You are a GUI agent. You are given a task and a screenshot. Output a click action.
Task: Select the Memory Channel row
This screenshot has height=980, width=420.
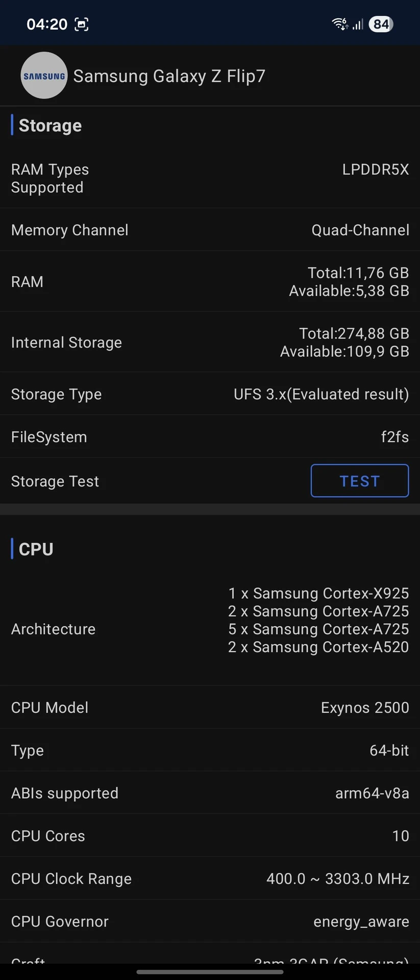210,230
